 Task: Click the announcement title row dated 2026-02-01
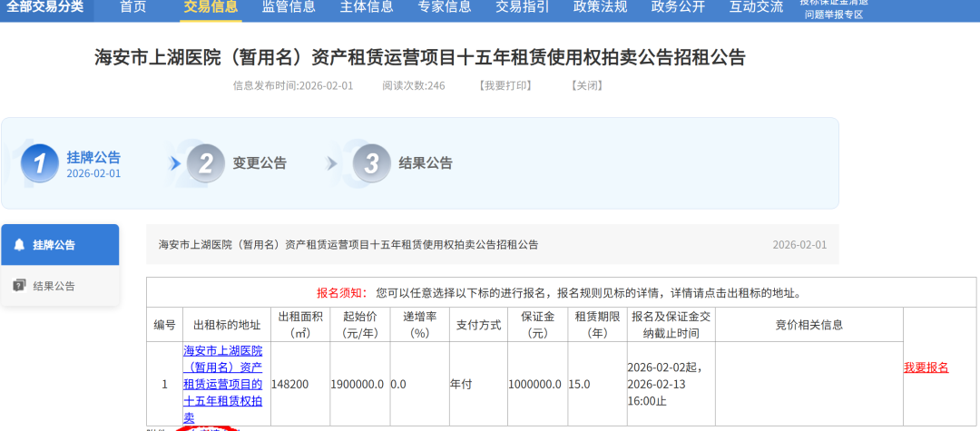point(493,245)
